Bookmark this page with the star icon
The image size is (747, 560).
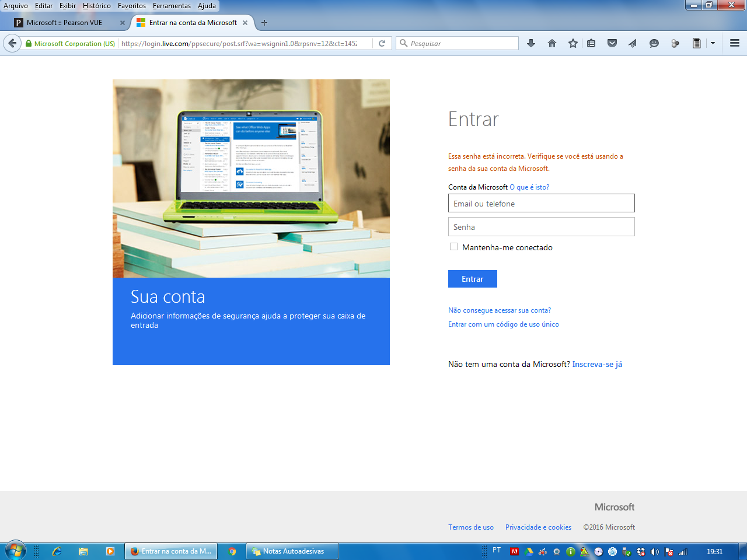(x=573, y=43)
